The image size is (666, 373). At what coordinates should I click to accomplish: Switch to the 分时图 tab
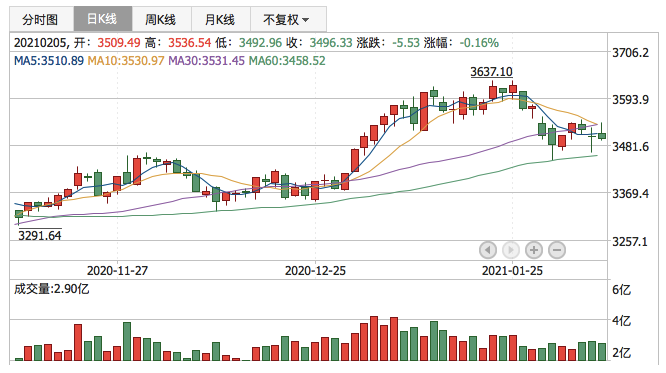click(42, 19)
